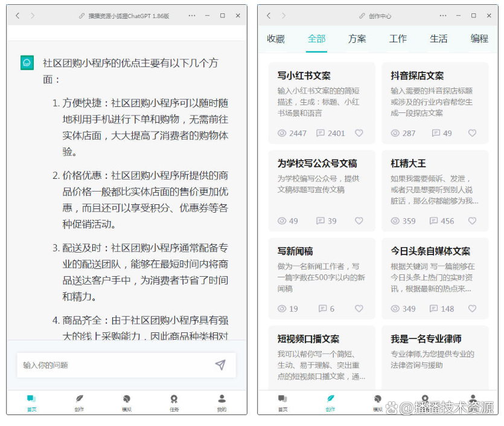Select the 编程 category tab
504x426 pixels.
click(479, 39)
